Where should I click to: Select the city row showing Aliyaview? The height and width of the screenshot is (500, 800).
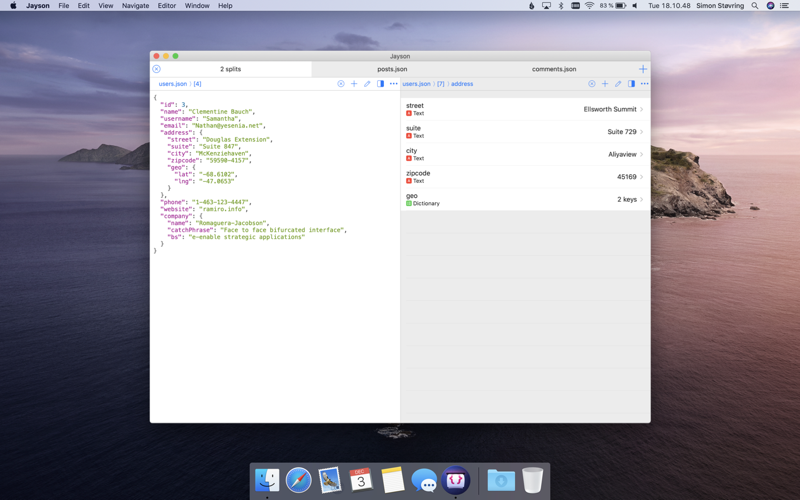[525, 154]
